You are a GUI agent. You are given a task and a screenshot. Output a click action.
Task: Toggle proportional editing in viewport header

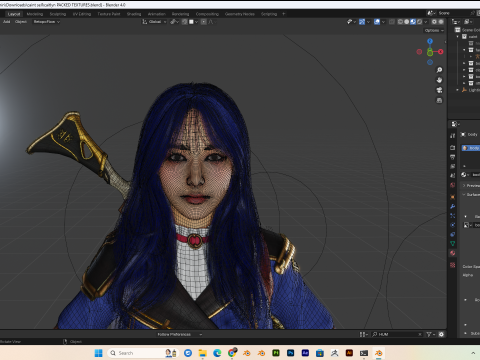point(204,22)
